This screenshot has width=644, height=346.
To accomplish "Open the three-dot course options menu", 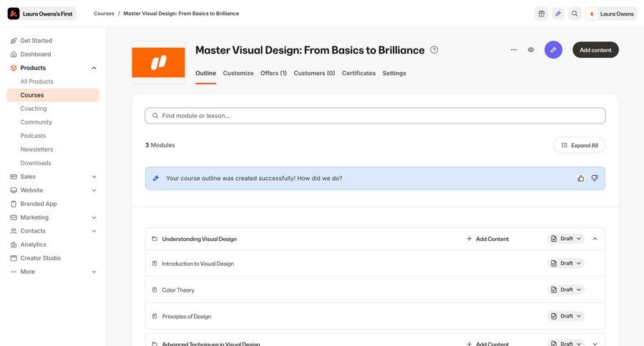I will (514, 49).
